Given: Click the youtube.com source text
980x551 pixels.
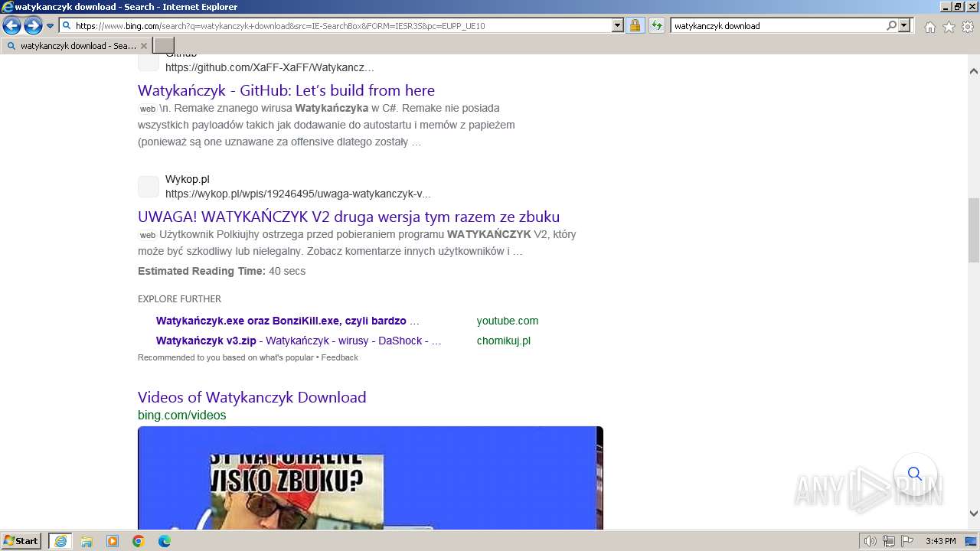Looking at the screenshot, I should [x=508, y=321].
